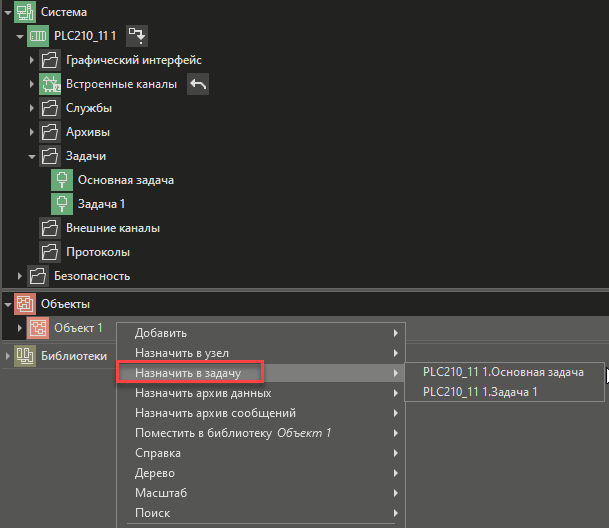Select the Службы label
The height and width of the screenshot is (528, 609).
[x=89, y=108]
